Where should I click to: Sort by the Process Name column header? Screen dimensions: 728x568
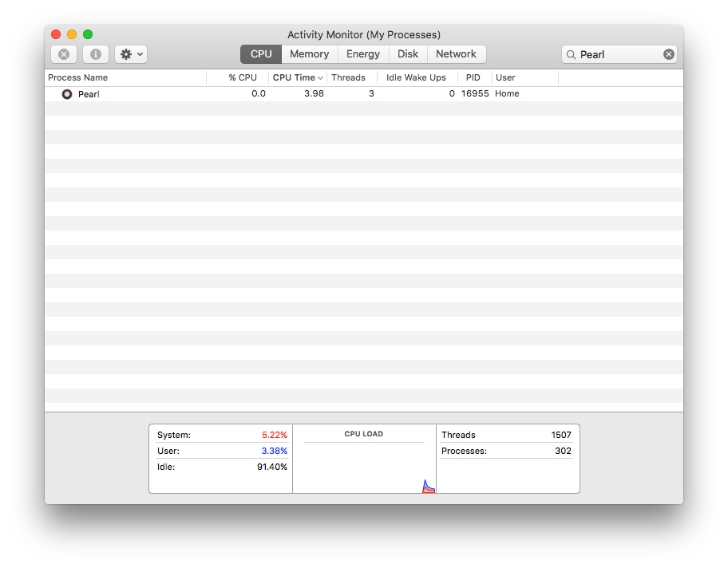click(125, 77)
